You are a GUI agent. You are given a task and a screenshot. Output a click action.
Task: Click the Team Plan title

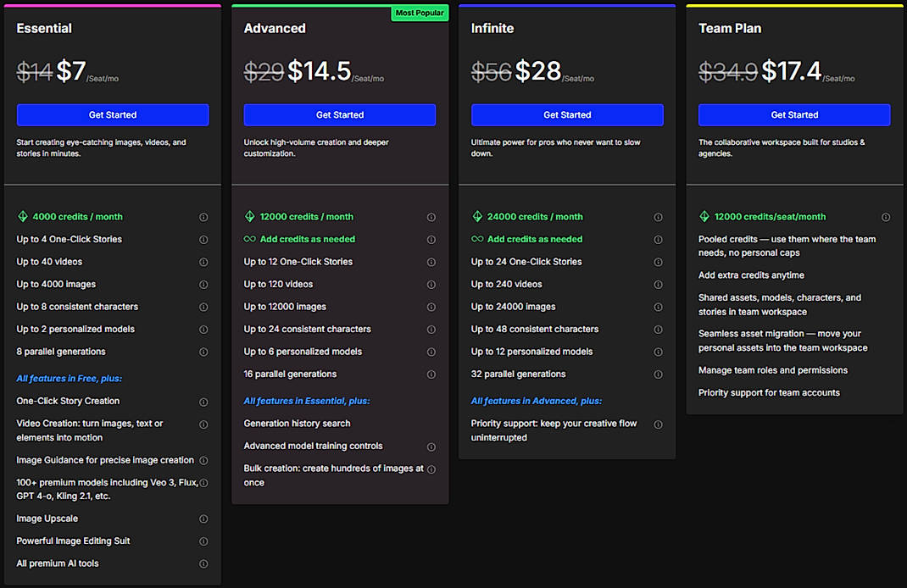(730, 28)
